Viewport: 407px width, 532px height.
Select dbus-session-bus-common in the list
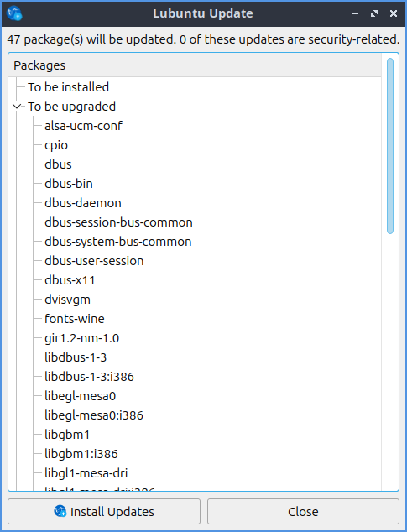(x=118, y=222)
